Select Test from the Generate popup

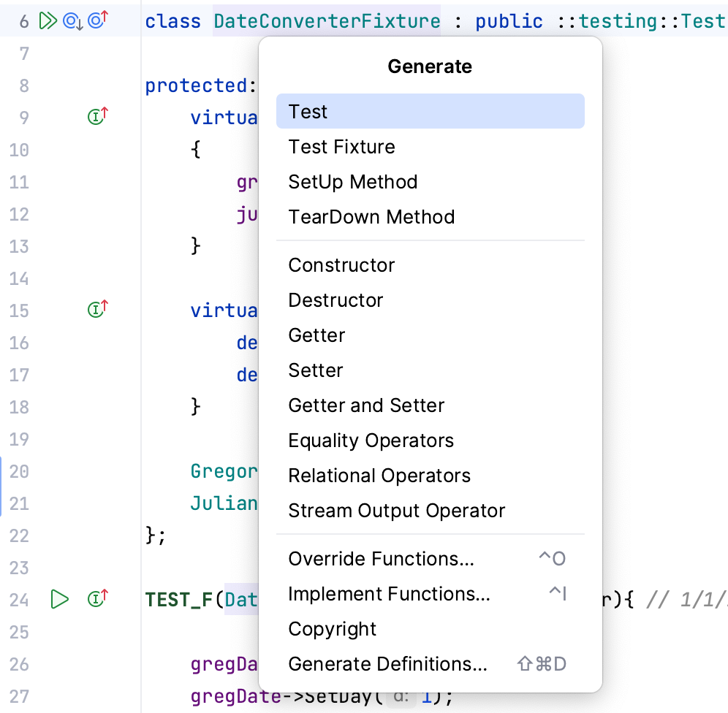point(430,111)
